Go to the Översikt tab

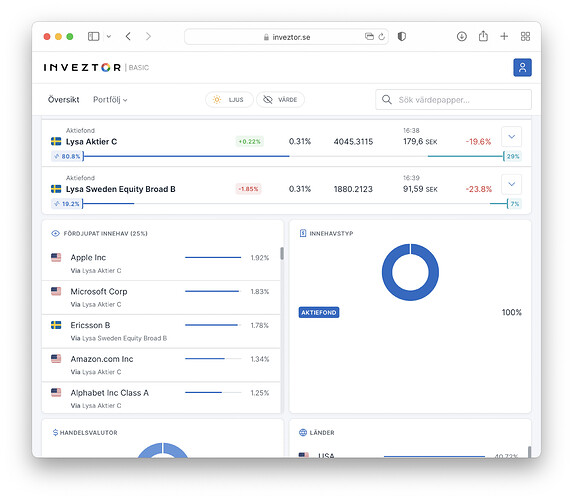coord(63,100)
